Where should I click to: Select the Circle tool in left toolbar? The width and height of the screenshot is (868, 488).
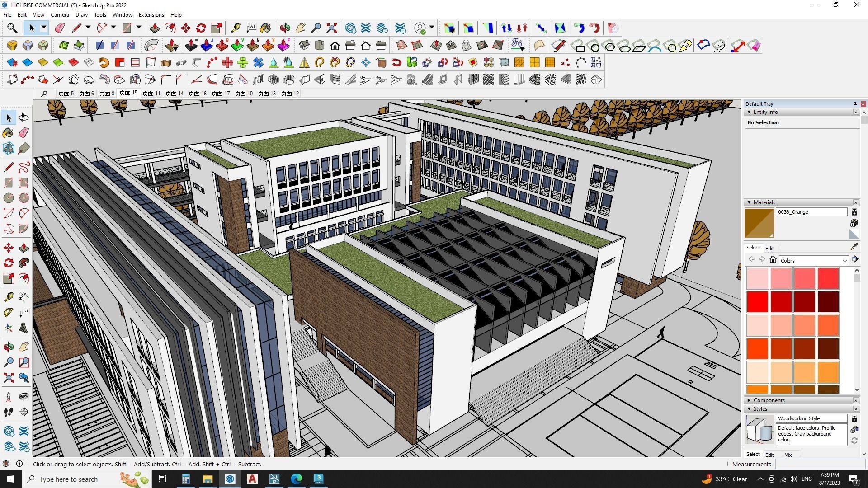click(x=9, y=198)
